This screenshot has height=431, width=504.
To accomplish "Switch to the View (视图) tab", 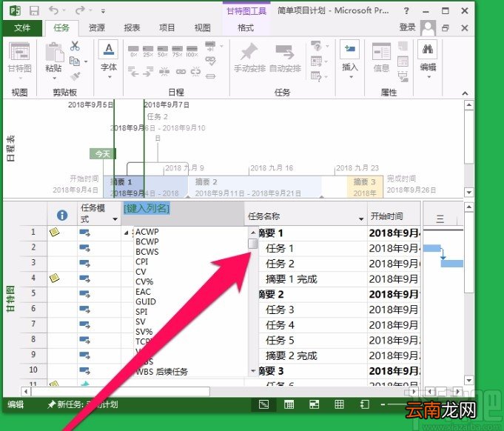I will [203, 28].
